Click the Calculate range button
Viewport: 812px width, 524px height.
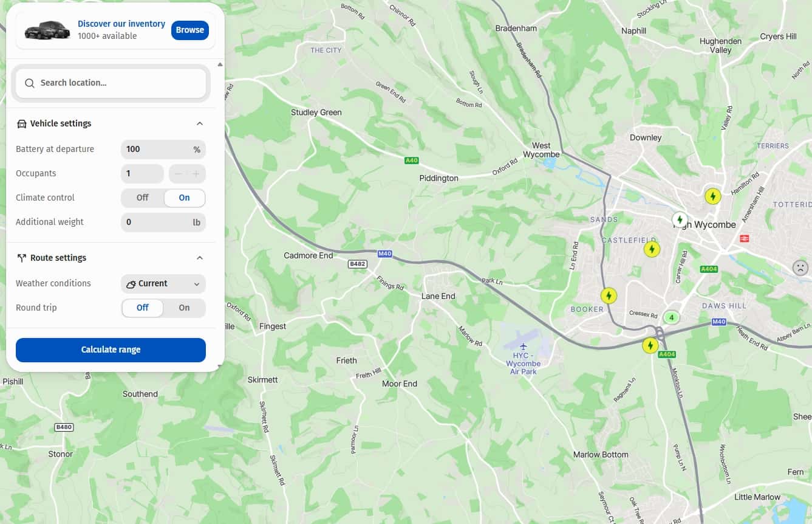[x=111, y=350]
